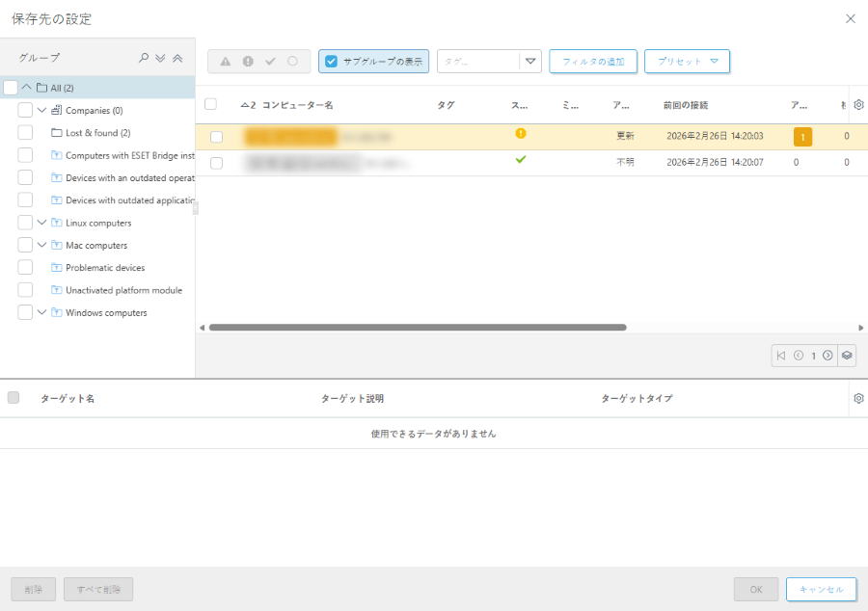Screen dimensions: 868x611
Task: Open computer table column settings gear
Action: pyautogui.click(x=858, y=104)
